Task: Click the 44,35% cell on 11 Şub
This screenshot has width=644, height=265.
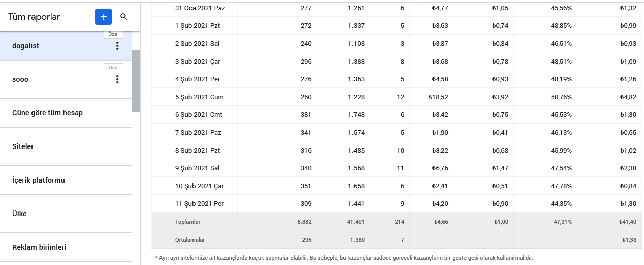Action: click(560, 204)
